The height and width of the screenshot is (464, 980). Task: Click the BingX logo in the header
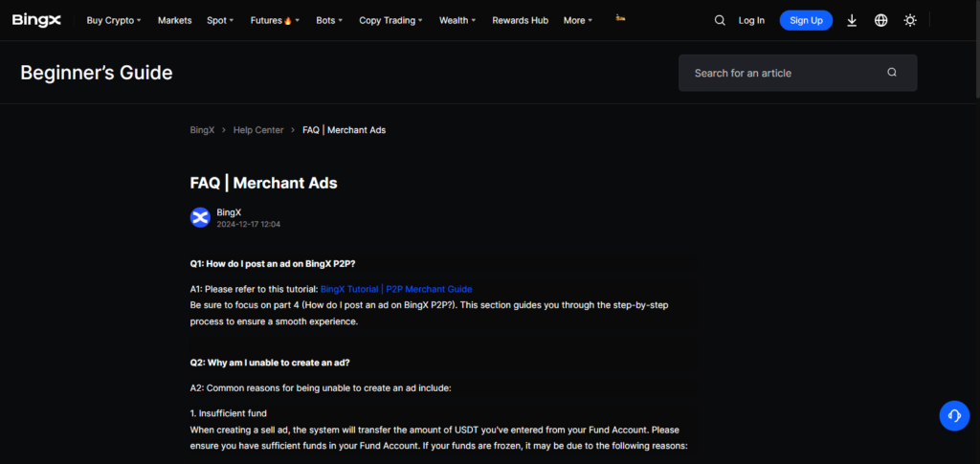coord(38,20)
